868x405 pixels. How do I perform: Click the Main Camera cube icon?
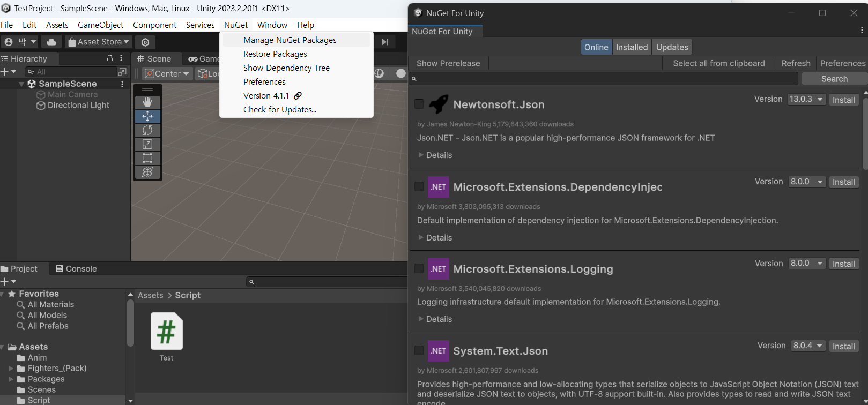41,95
